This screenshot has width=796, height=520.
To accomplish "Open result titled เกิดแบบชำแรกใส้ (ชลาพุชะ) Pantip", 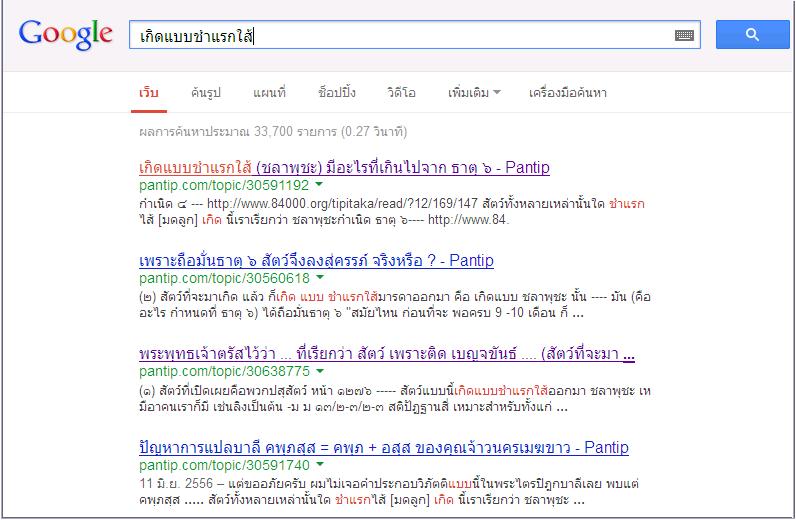I will point(344,167).
